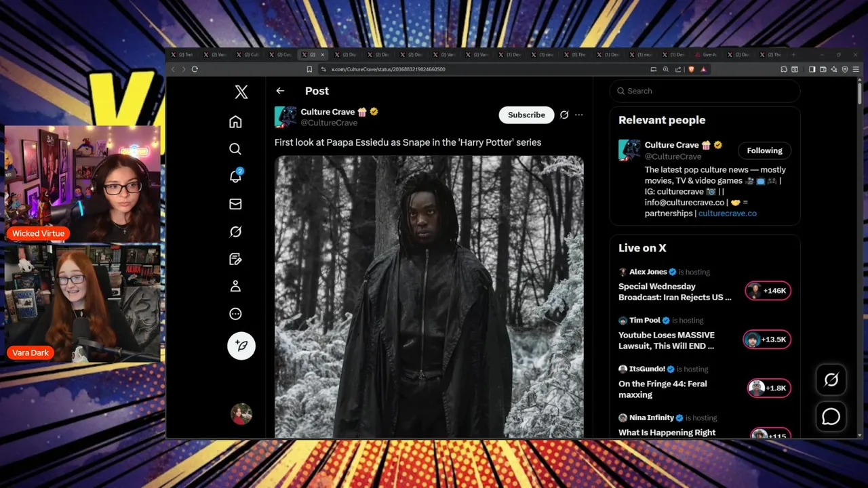The width and height of the screenshot is (868, 488).
Task: Switch to the '(2) Cult' tab
Action: click(x=250, y=55)
